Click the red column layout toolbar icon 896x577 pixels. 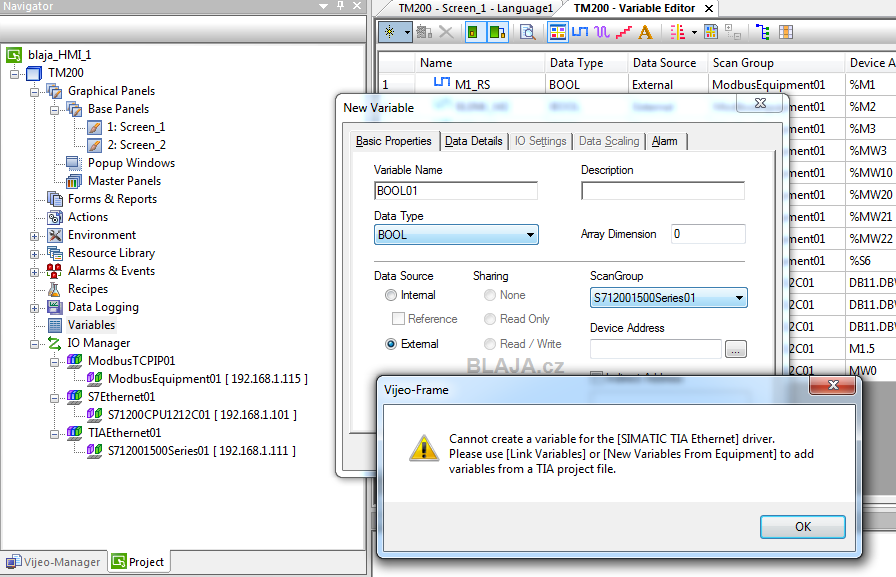click(x=678, y=32)
